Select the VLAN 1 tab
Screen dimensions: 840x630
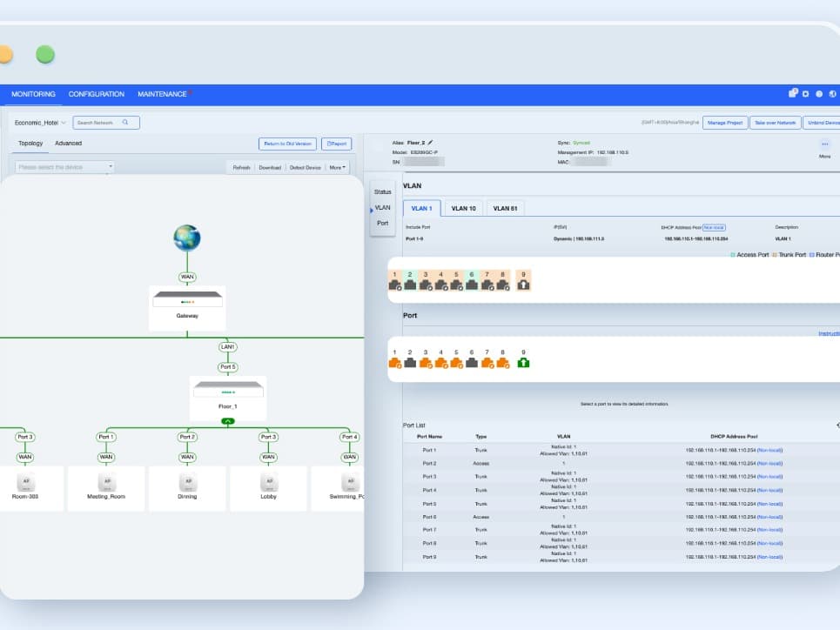tap(421, 208)
